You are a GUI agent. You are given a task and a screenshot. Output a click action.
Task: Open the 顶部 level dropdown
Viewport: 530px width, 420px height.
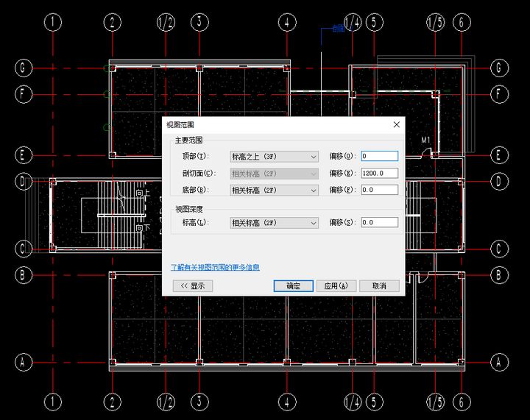click(x=274, y=157)
